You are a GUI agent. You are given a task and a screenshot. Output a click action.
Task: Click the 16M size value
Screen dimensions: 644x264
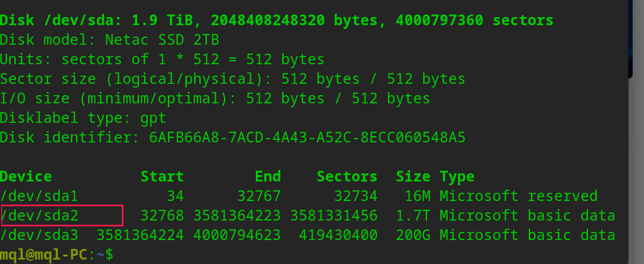pos(418,196)
